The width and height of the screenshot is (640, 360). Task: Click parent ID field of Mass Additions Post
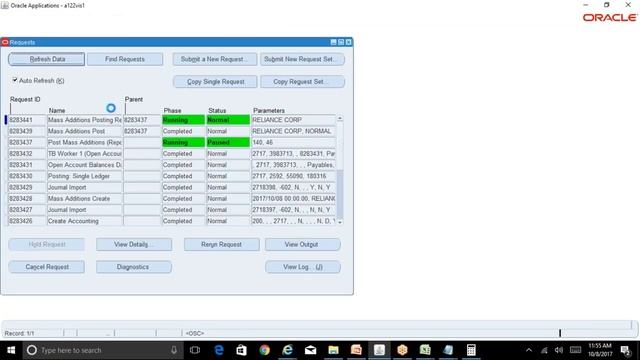142,131
